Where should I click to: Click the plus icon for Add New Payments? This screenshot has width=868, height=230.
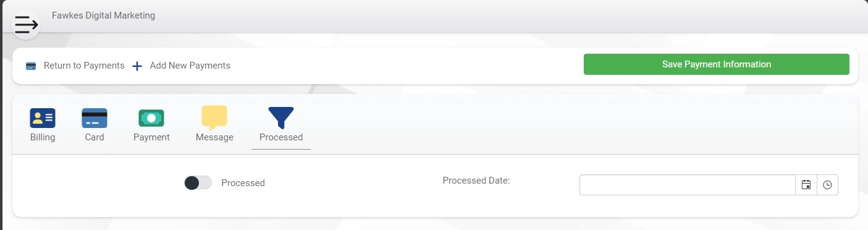pyautogui.click(x=137, y=66)
